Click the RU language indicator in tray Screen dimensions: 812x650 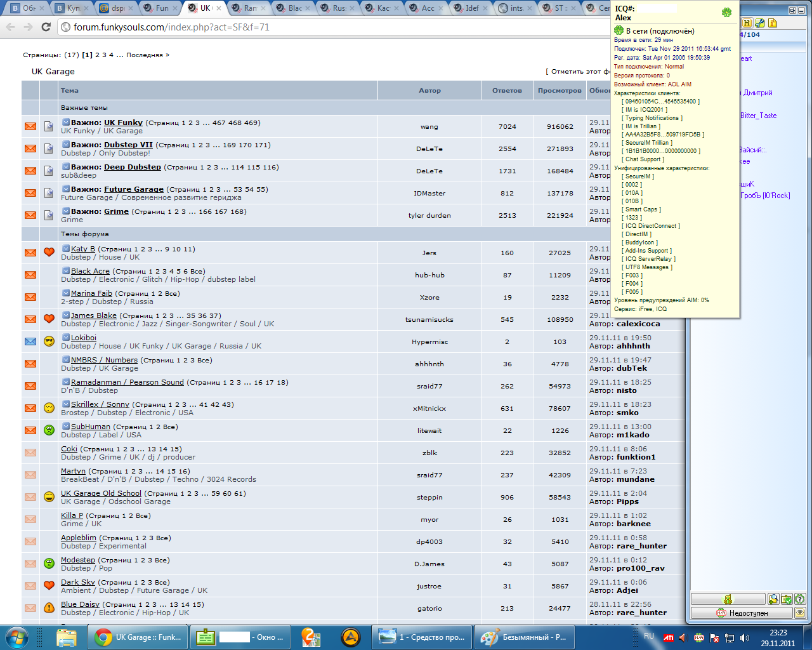(649, 636)
